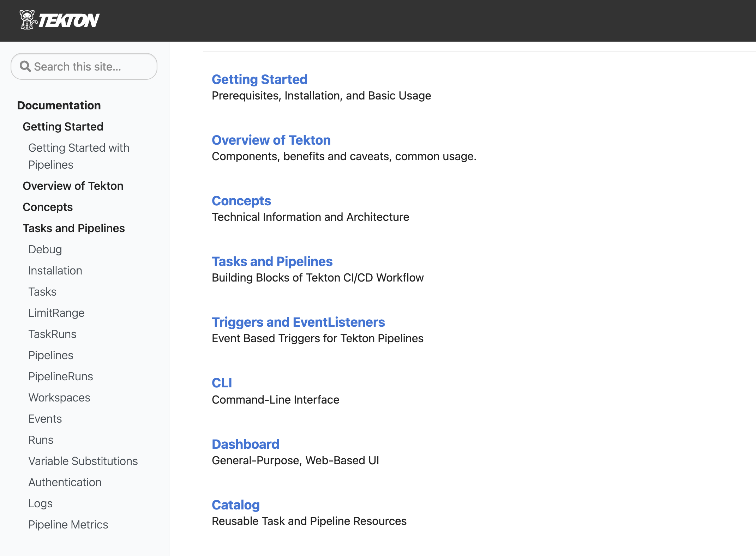This screenshot has width=756, height=556.
Task: Open Debug page from sidebar
Action: coord(45,249)
